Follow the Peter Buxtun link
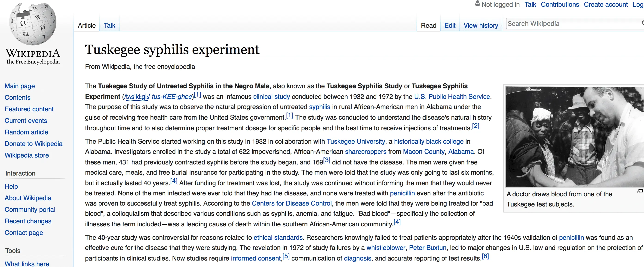Image resolution: width=644 pixels, height=267 pixels. (x=427, y=248)
